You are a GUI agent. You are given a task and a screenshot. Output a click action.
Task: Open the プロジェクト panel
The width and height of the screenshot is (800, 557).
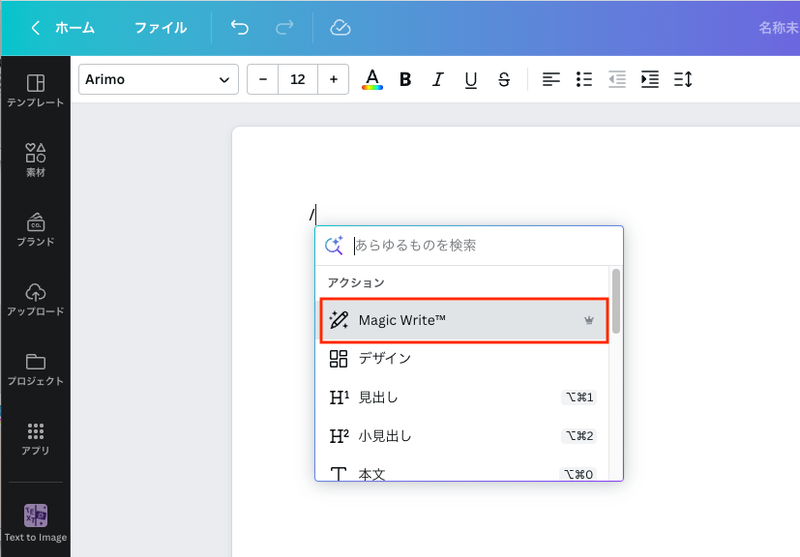[36, 369]
